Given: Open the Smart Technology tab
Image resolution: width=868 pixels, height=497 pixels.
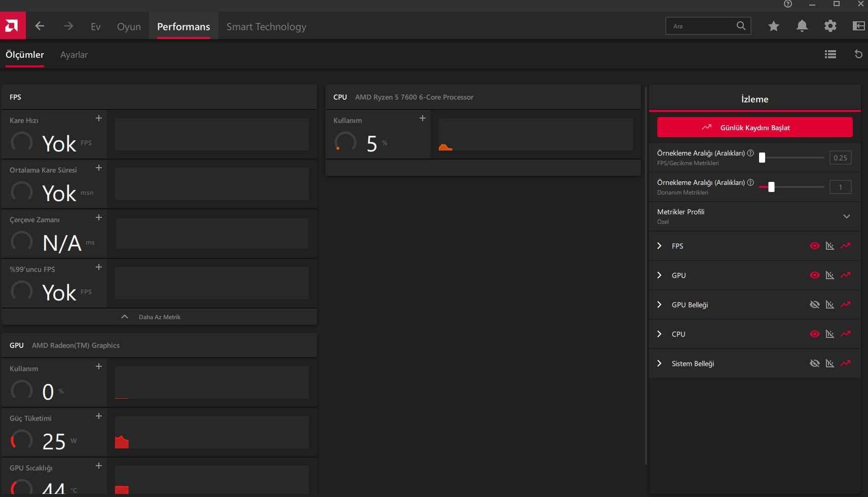Looking at the screenshot, I should click(266, 26).
